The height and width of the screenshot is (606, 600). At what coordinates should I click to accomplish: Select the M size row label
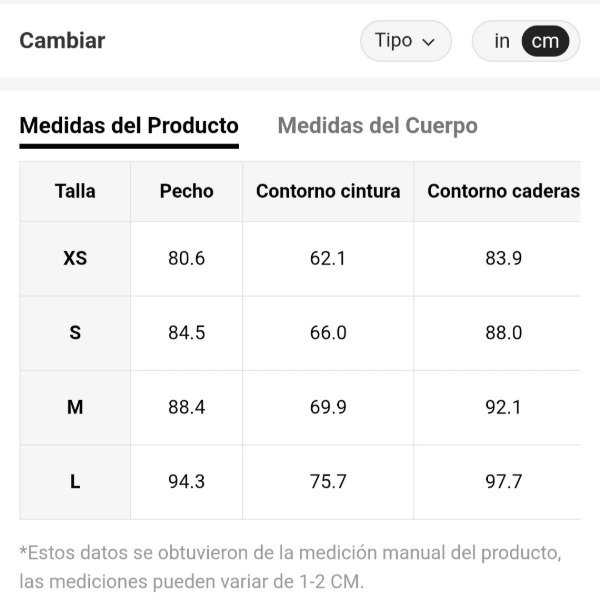[x=75, y=407]
